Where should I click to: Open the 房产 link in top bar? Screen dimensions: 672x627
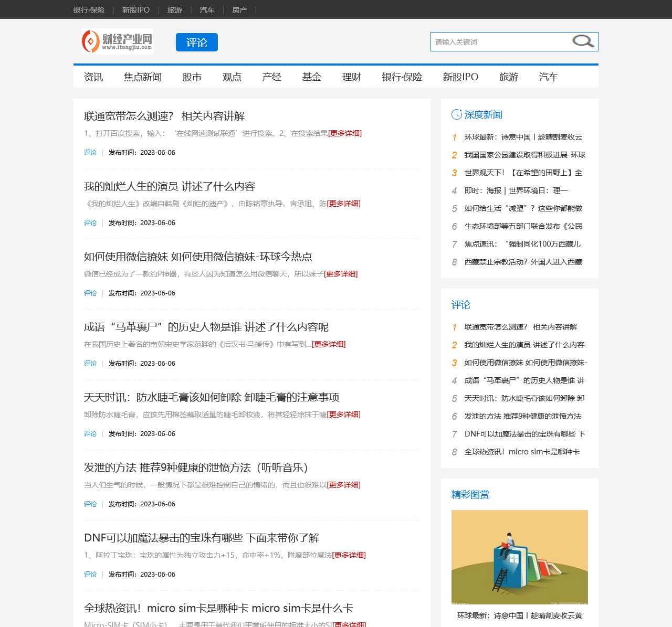(x=239, y=9)
